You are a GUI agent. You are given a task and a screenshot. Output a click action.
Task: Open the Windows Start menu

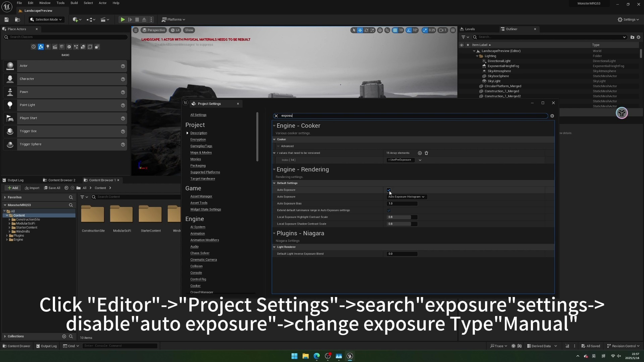294,356
